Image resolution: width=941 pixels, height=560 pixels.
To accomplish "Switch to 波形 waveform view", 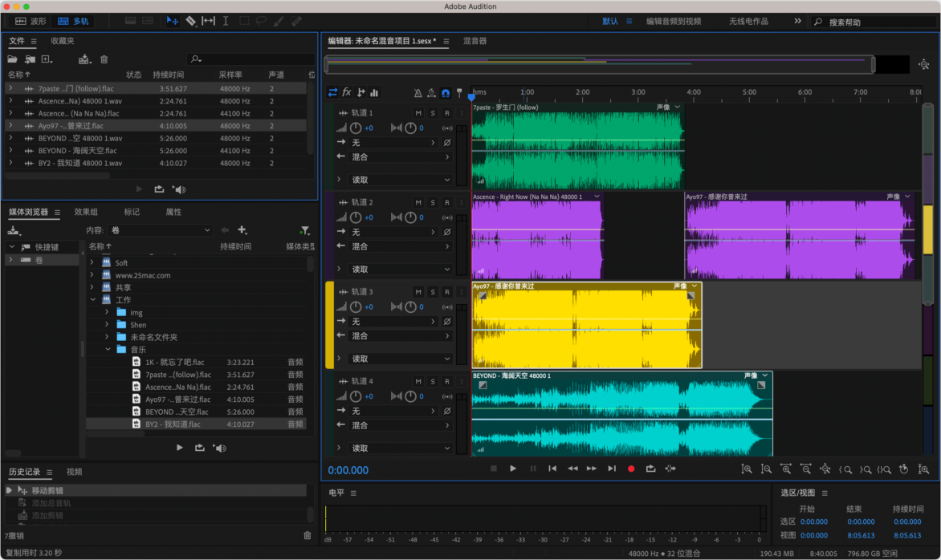I will [31, 21].
